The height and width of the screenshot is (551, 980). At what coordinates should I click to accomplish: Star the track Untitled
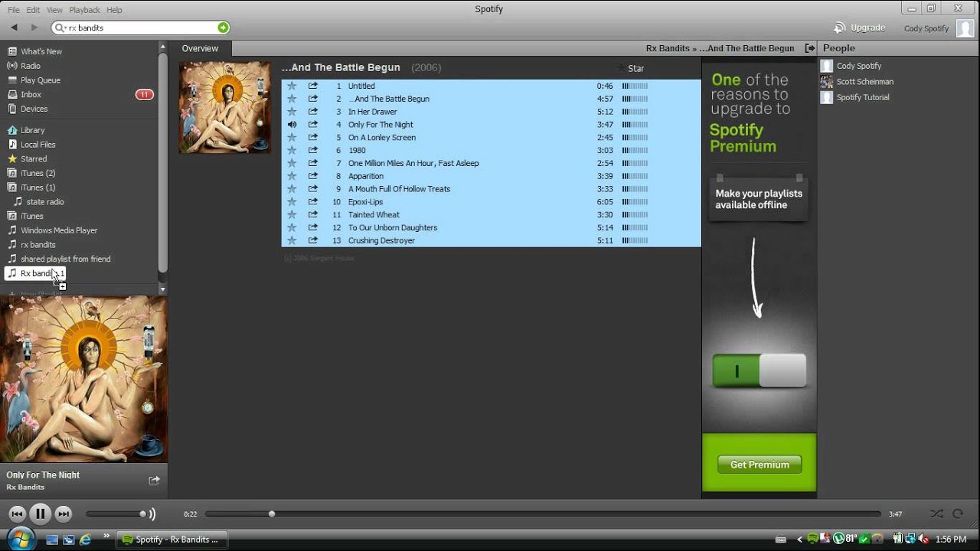292,86
